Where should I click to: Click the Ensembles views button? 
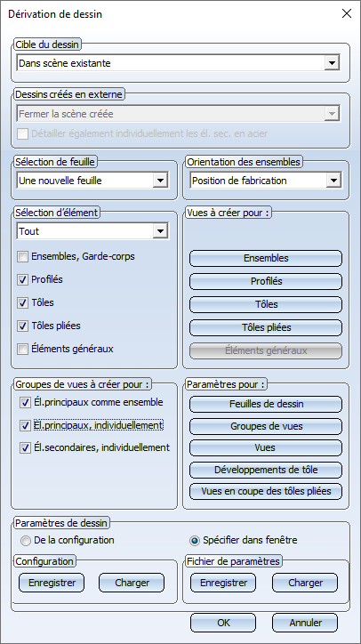266,258
